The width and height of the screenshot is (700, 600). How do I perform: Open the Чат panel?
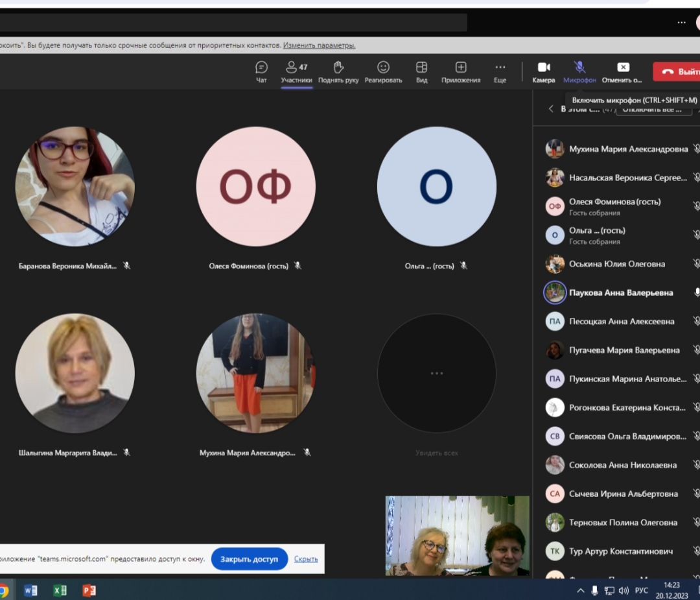[x=261, y=68]
